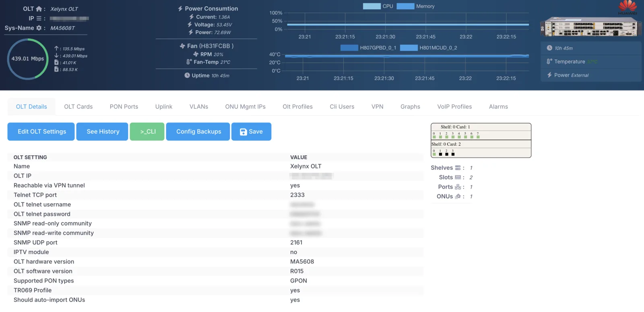Click the OLT home icon
The image size is (644, 312).
pyautogui.click(x=39, y=9)
